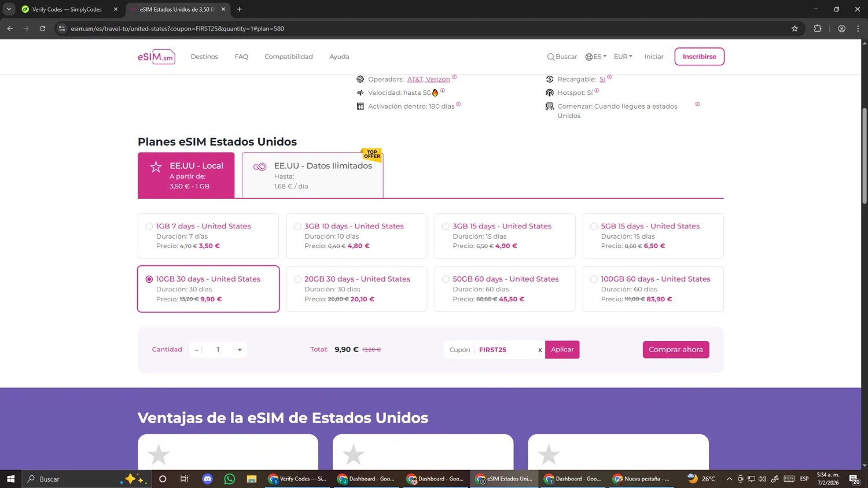This screenshot has height=488, width=868.
Task: Select the 5GB 15 days plan
Action: pos(653,236)
